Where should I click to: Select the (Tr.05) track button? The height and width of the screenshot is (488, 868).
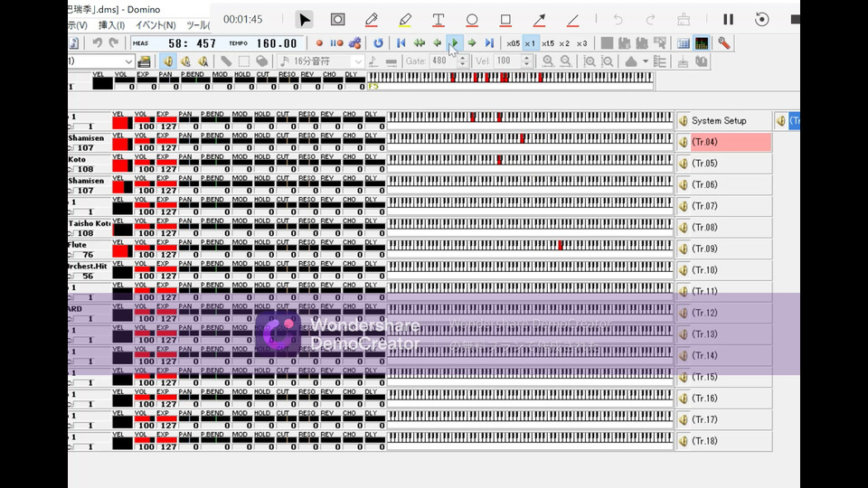point(731,164)
